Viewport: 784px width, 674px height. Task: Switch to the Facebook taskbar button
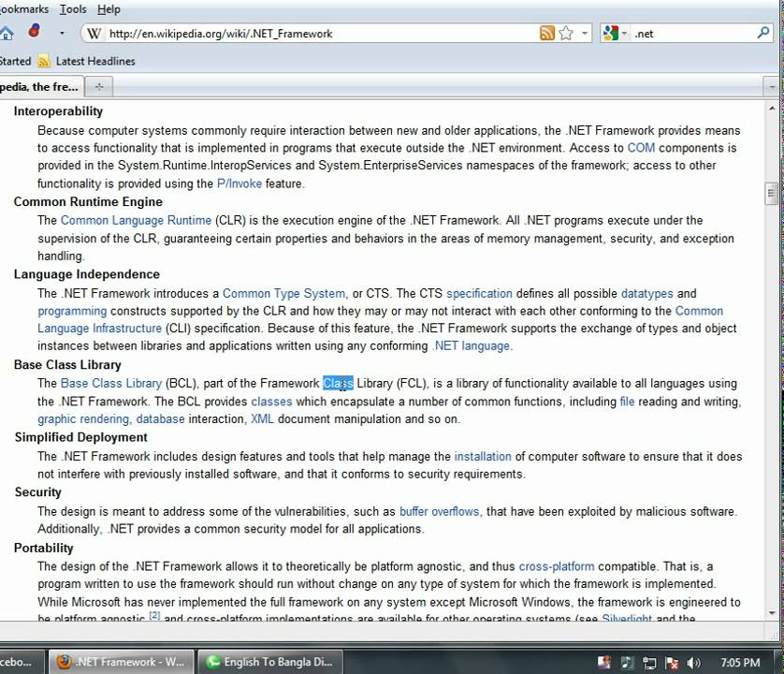click(x=22, y=662)
